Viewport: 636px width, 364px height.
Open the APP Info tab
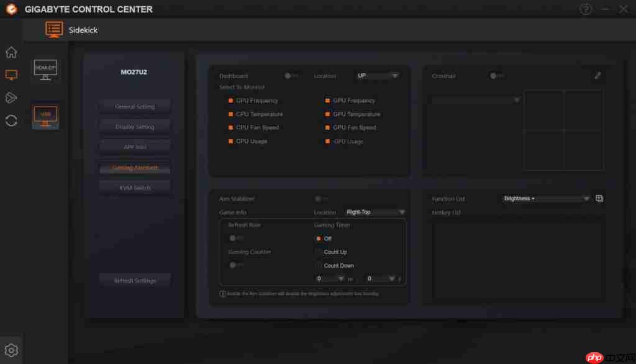click(135, 147)
